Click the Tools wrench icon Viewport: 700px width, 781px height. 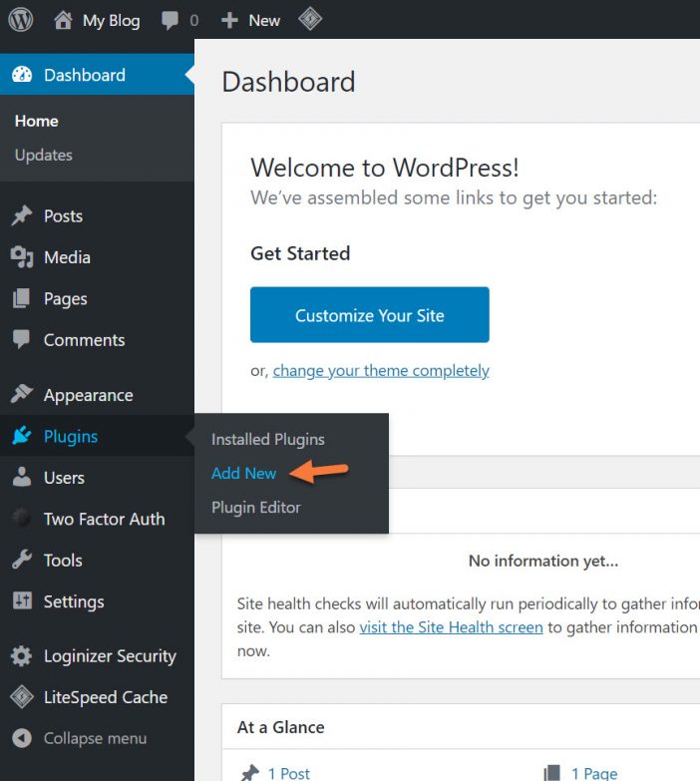[22, 561]
